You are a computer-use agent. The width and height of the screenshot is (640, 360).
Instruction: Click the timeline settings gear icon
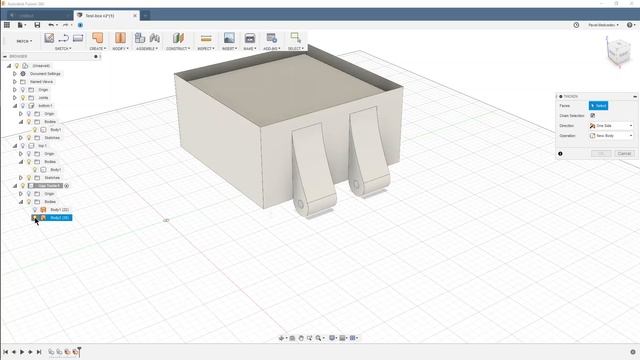[x=633, y=352]
